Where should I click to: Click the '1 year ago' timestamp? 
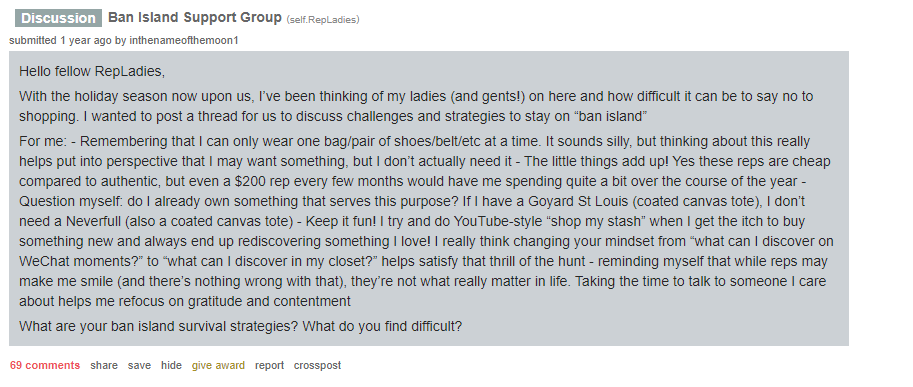[86, 41]
